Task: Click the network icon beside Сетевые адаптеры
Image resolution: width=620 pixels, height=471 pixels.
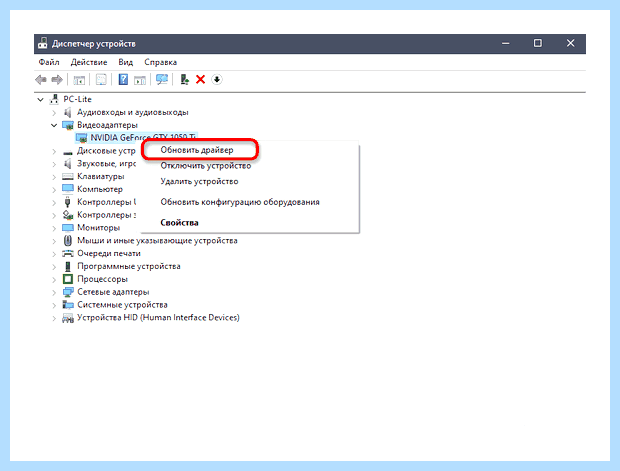Action: (x=68, y=292)
